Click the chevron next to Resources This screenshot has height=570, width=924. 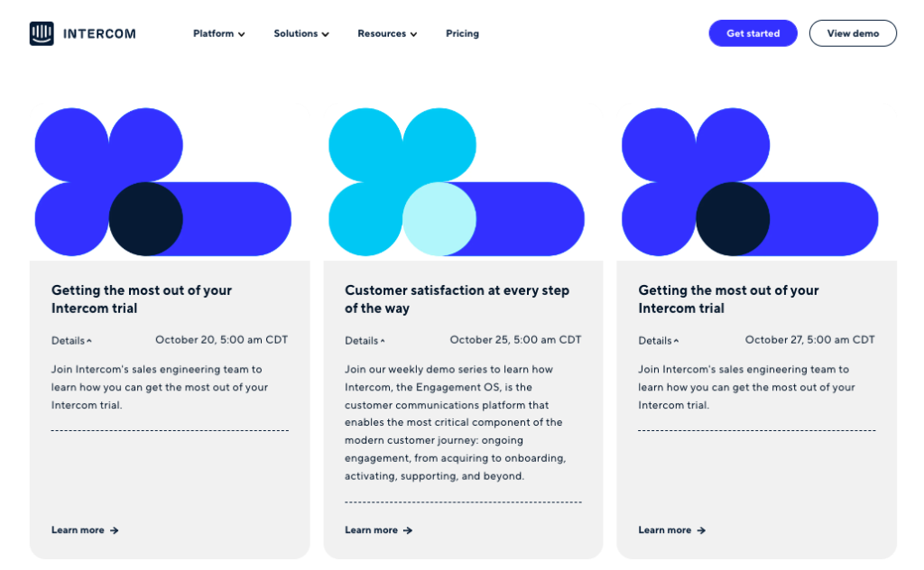(x=413, y=34)
